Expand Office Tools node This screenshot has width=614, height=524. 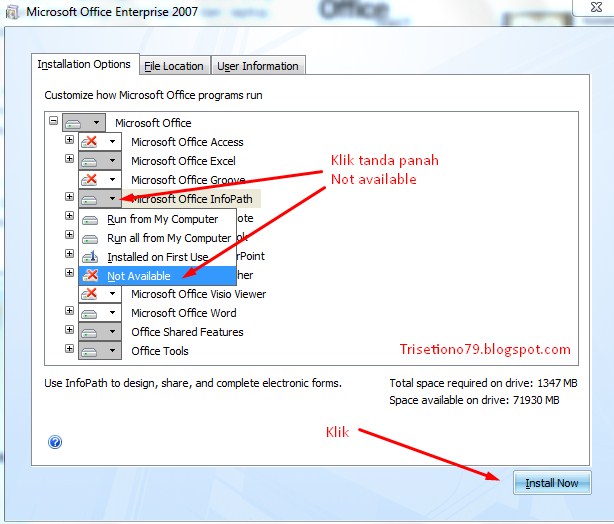69,349
